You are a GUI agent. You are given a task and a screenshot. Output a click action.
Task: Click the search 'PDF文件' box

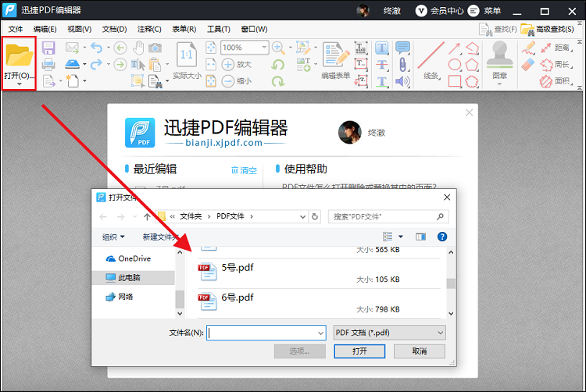(388, 216)
